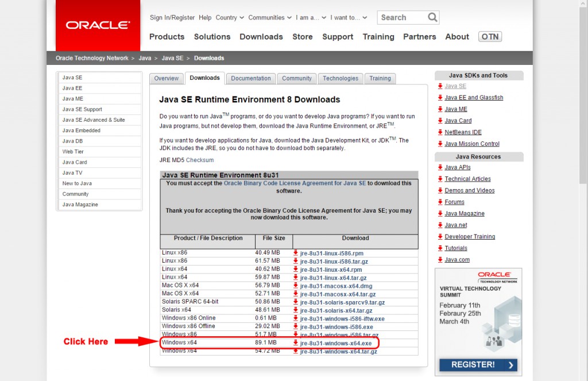Click download arrow icon for jre-8u31-solaris-x64.tar.gz
588x381 pixels.
point(296,310)
